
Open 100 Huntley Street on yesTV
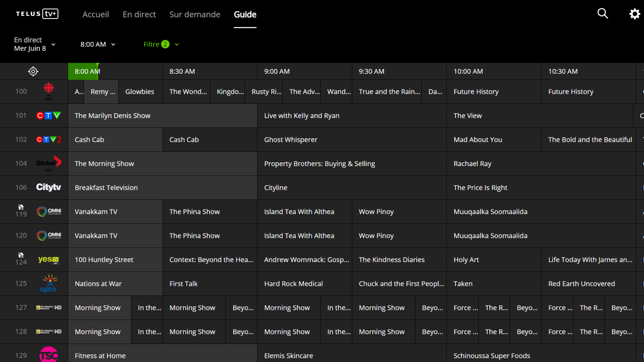pyautogui.click(x=115, y=260)
